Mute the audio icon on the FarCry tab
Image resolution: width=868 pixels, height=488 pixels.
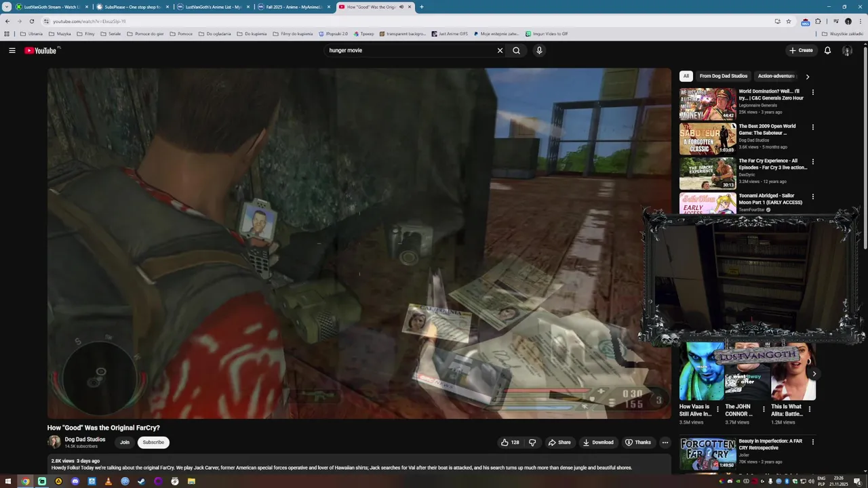pos(401,7)
